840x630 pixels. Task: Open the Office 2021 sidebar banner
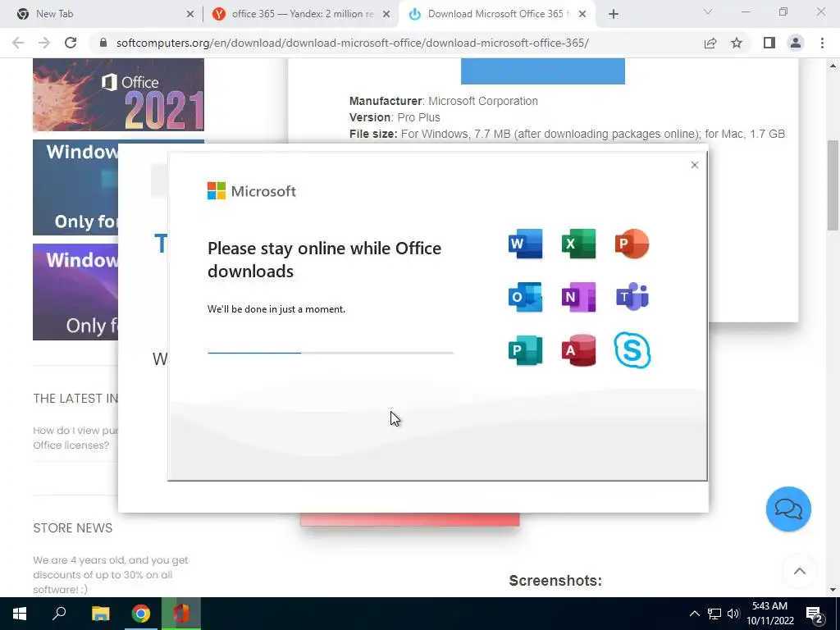(x=118, y=95)
